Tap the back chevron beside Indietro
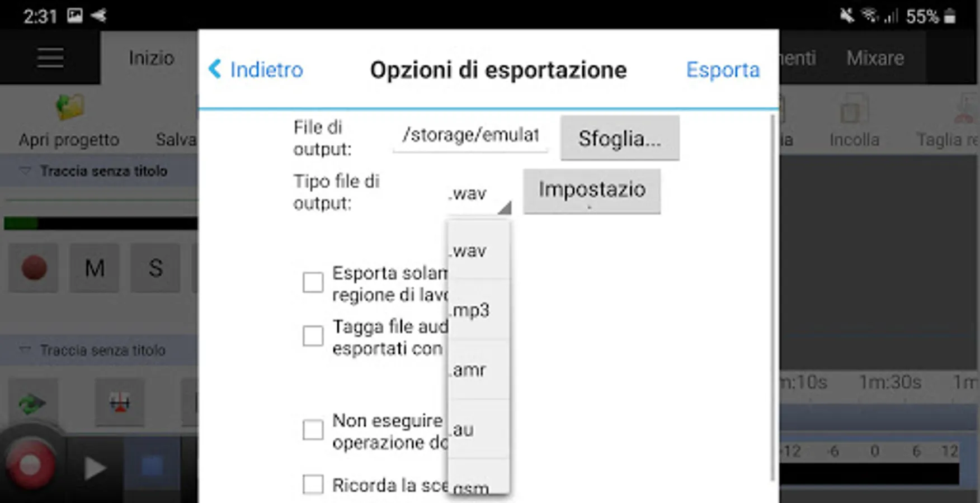980x503 pixels. tap(215, 69)
